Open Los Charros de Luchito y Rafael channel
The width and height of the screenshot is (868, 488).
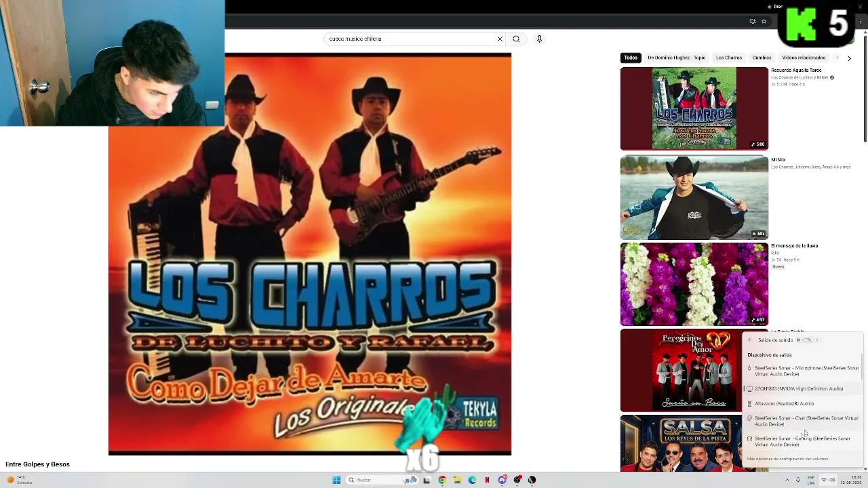800,77
